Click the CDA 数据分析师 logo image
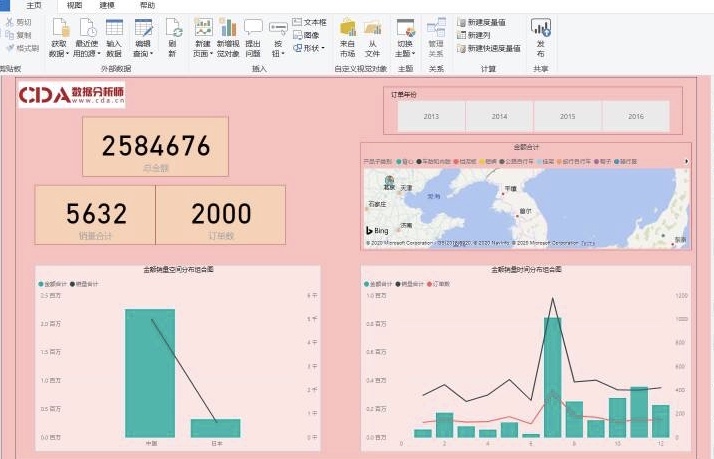Screen dimensions: 714x459 pyautogui.click(x=71, y=95)
